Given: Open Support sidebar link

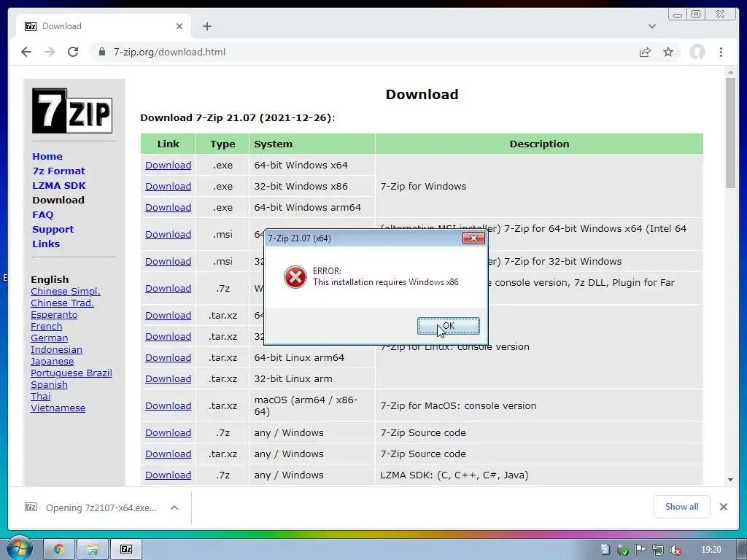Looking at the screenshot, I should (53, 230).
